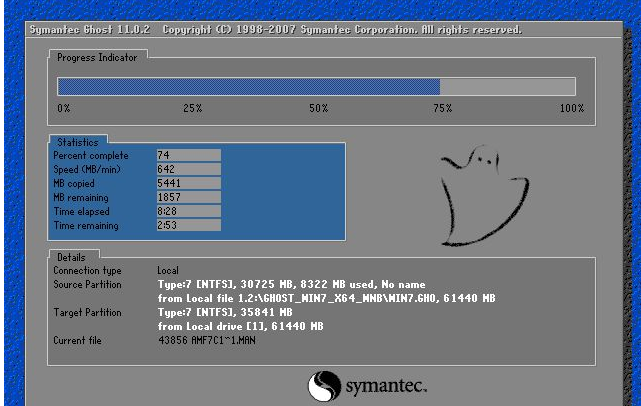
Task: Click the ghost mascot drawing
Action: tap(485, 195)
